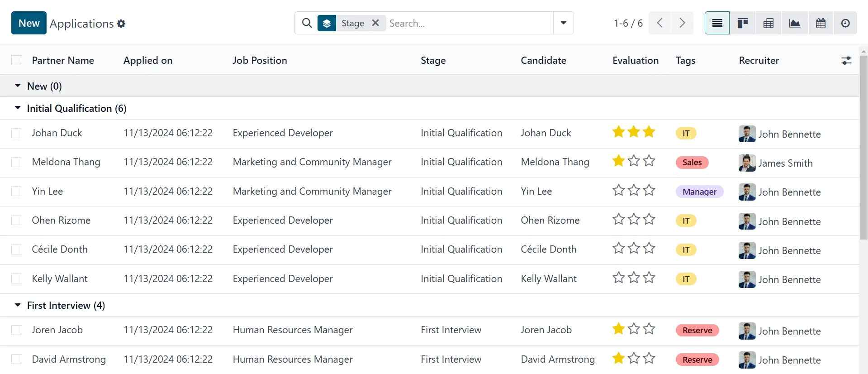Set Meldona Thang evaluation to second star
Viewport: 868px width, 374px height.
tap(634, 161)
